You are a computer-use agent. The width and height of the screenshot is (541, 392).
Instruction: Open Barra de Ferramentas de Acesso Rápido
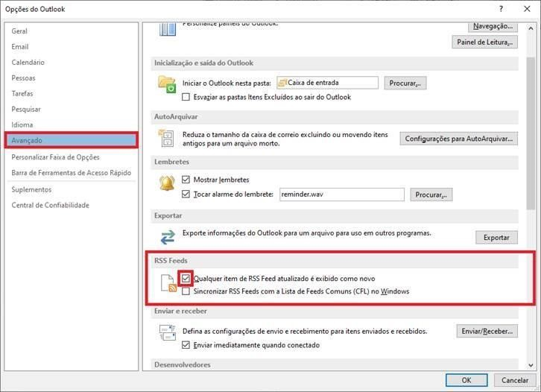point(72,173)
